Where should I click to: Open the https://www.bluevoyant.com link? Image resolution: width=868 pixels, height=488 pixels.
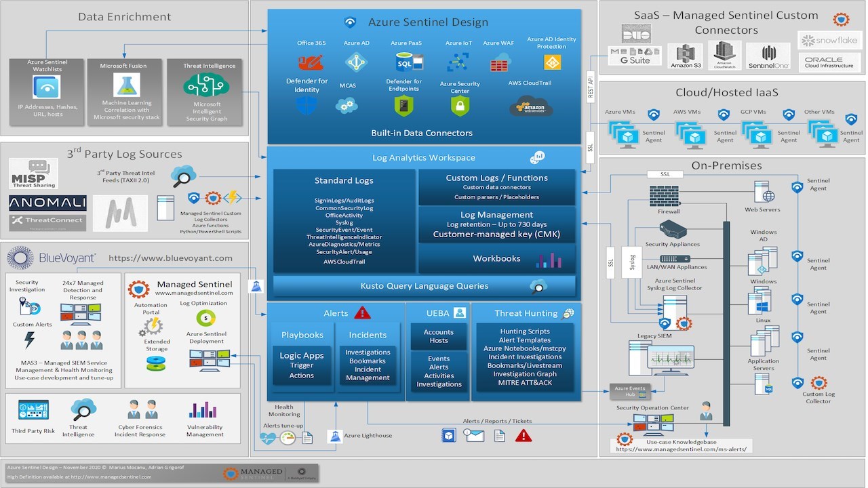(170, 258)
